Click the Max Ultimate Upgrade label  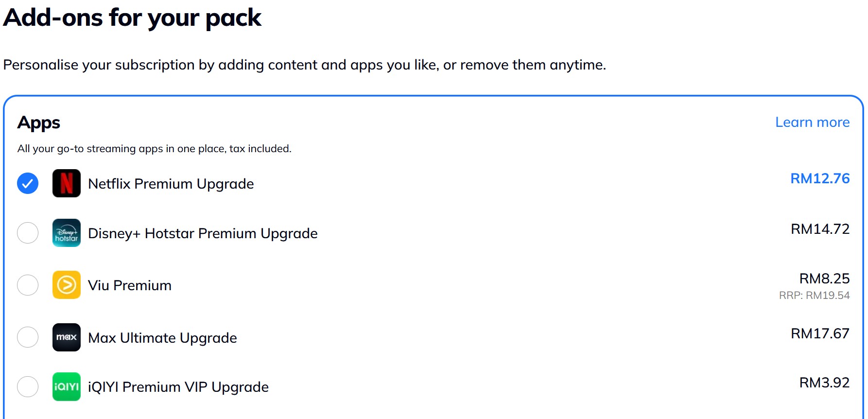(x=163, y=338)
